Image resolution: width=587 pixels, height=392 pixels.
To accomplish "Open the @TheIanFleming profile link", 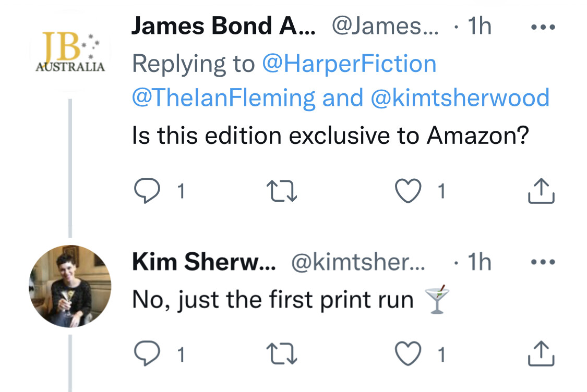I will point(223,97).
